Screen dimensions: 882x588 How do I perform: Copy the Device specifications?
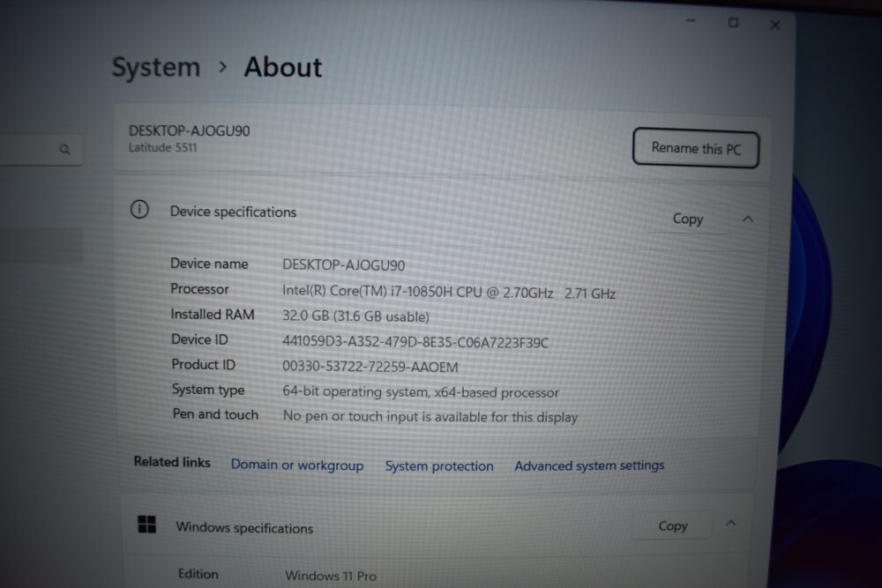687,219
